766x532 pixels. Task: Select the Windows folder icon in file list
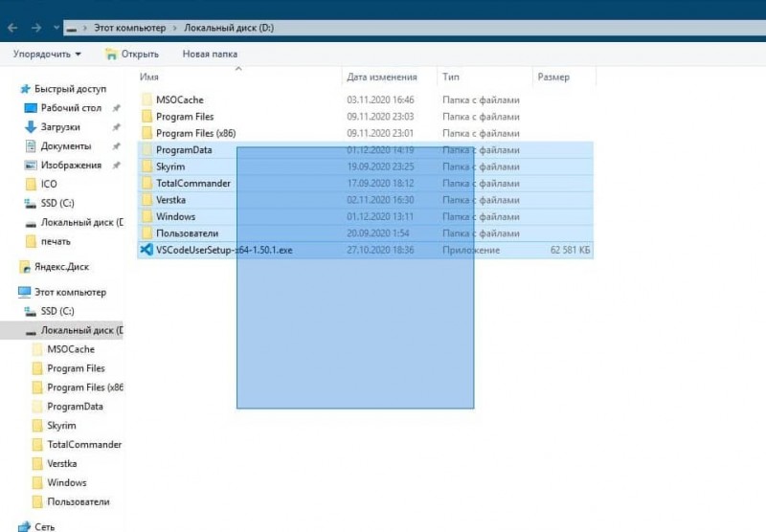click(147, 216)
